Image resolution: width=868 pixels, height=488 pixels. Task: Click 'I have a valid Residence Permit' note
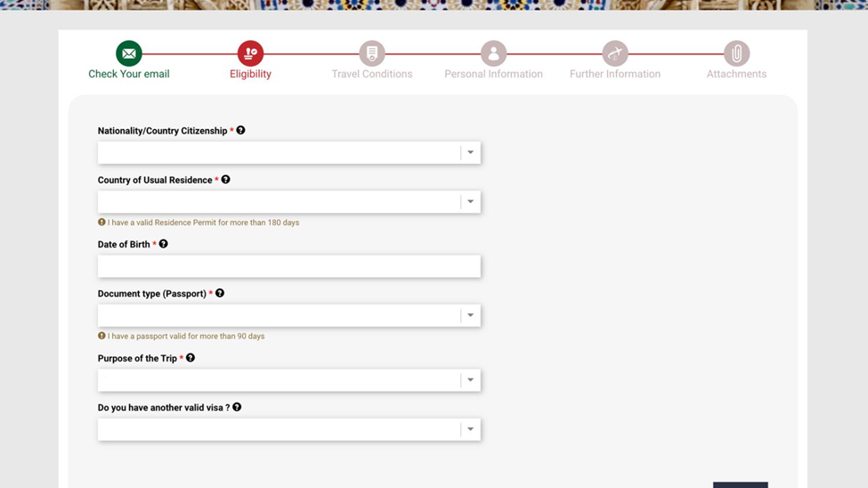(203, 223)
